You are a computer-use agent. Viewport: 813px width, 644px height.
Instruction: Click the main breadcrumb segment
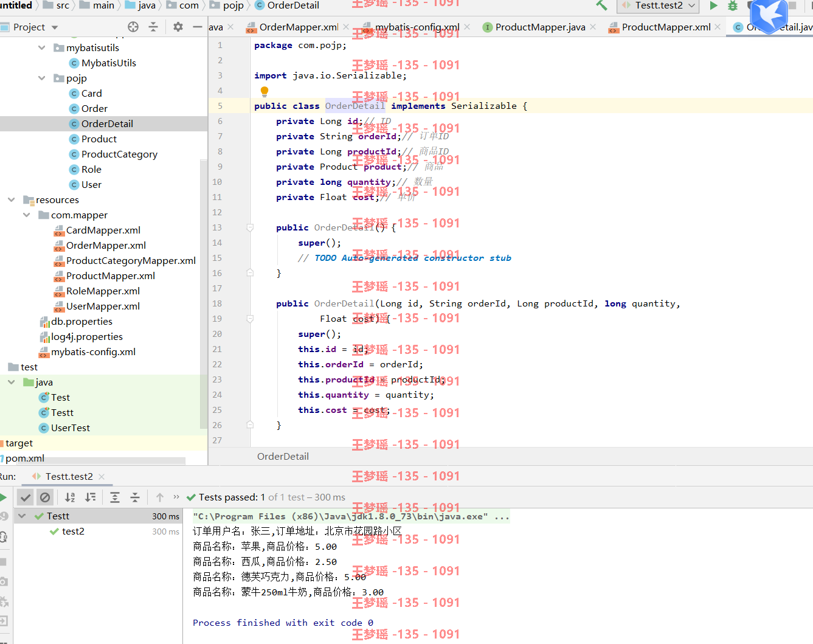pos(97,5)
